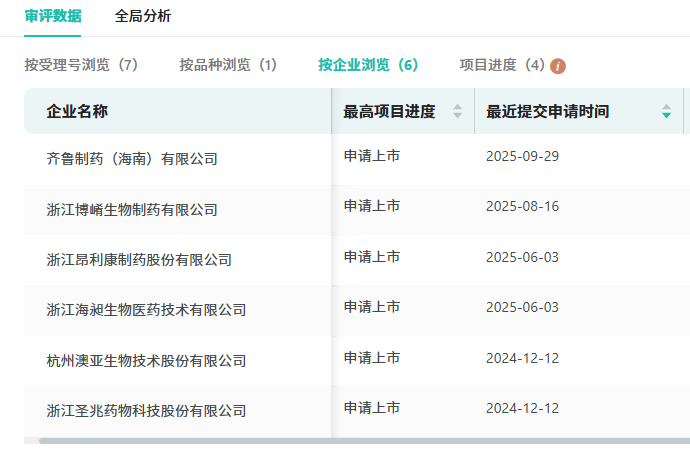Screen dimensions: 690x455
Task: Click 申请上市 in 浙江海昶生物 row
Action: point(372,307)
